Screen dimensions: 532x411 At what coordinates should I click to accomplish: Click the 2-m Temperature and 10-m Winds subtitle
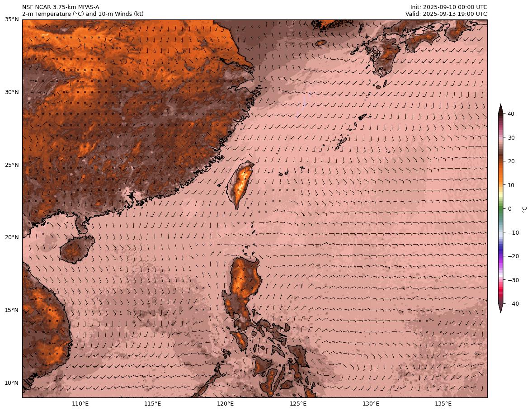(83, 14)
